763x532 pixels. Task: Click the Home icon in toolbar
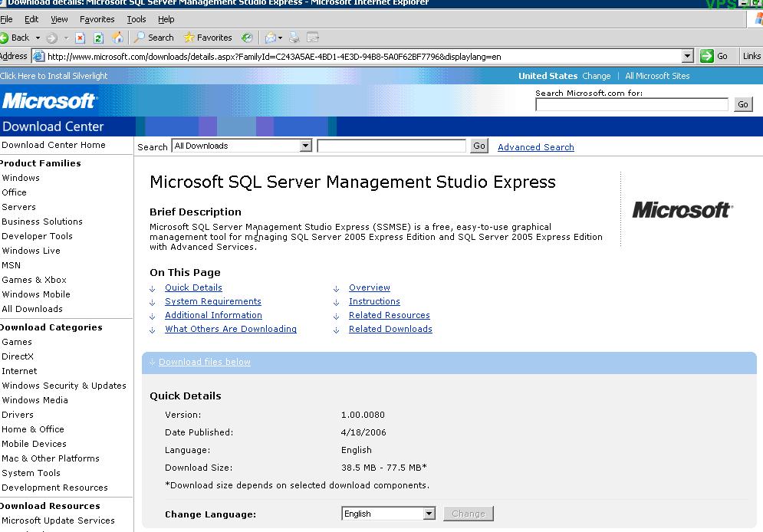[x=118, y=38]
